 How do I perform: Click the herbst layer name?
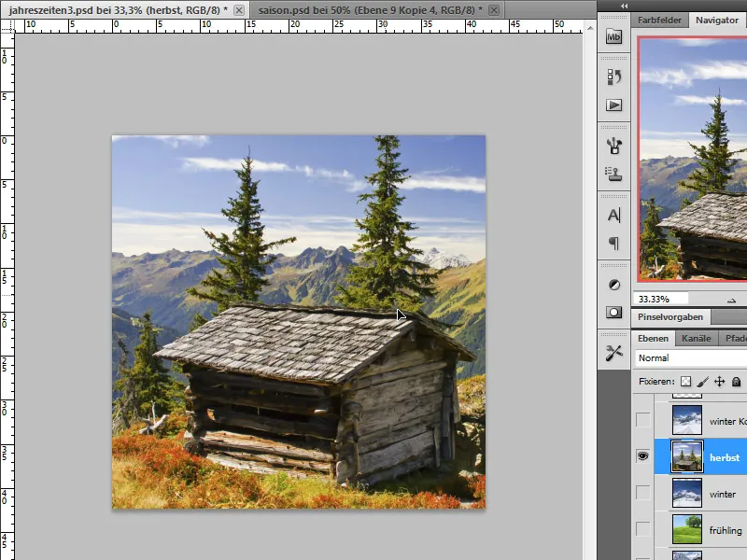725,457
